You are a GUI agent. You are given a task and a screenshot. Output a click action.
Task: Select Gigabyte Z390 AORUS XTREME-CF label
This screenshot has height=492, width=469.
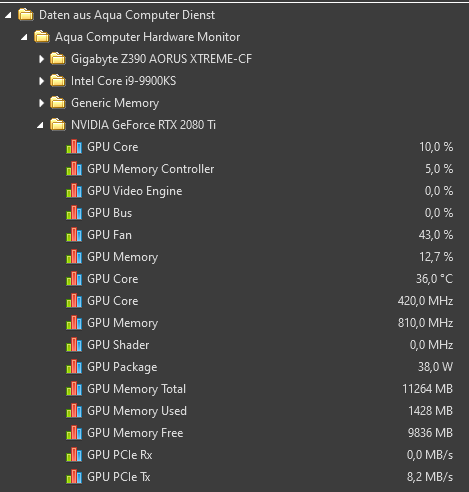point(161,59)
